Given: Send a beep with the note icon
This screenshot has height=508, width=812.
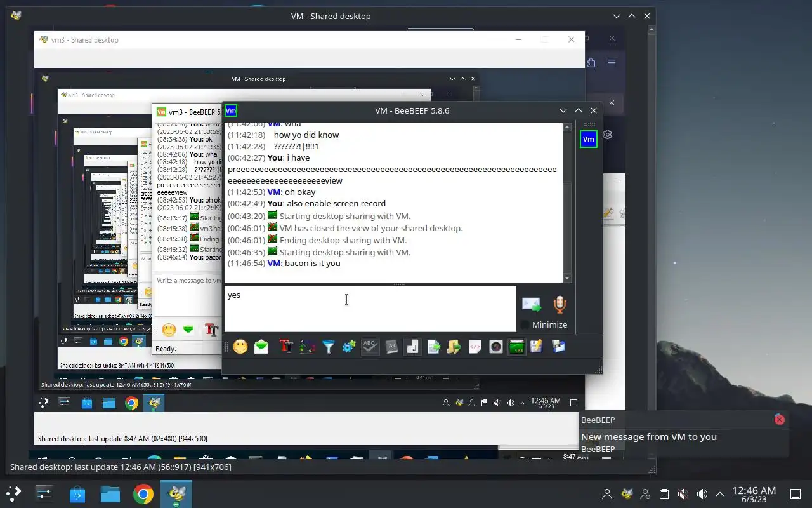Looking at the screenshot, I should (x=412, y=347).
